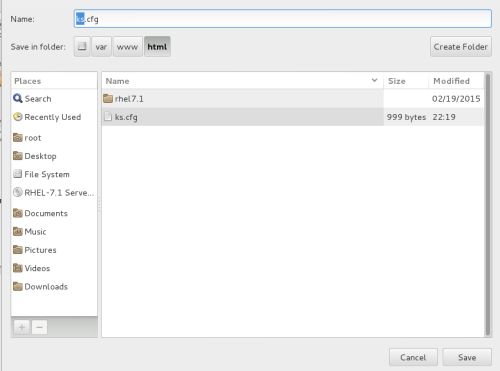Click the root folder icon in Places
Screen dimensions: 500x371
coord(18,137)
